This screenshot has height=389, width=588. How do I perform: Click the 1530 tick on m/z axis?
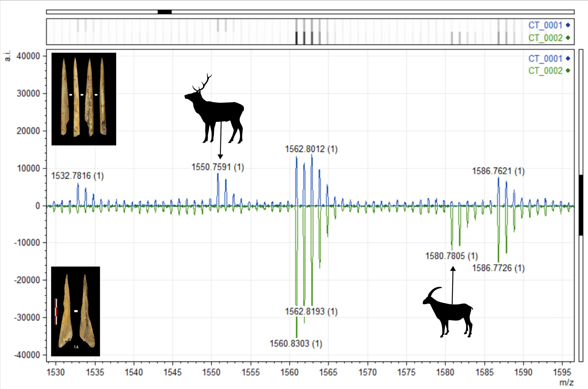click(x=56, y=373)
